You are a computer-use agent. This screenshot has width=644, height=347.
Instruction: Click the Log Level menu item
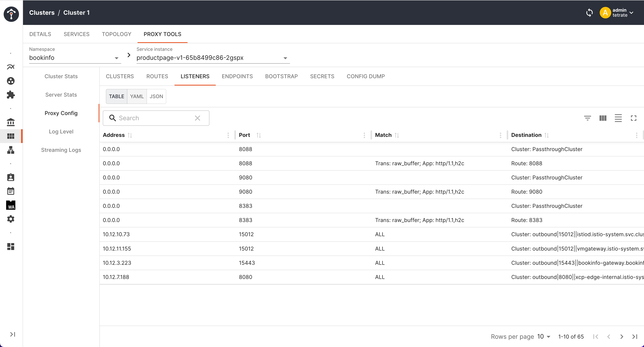[61, 131]
